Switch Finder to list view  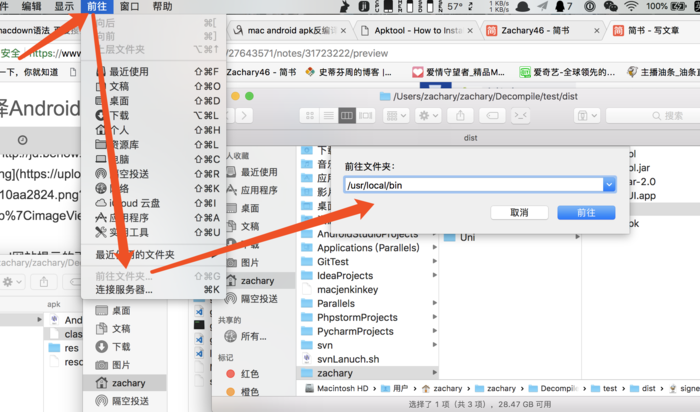[x=328, y=116]
